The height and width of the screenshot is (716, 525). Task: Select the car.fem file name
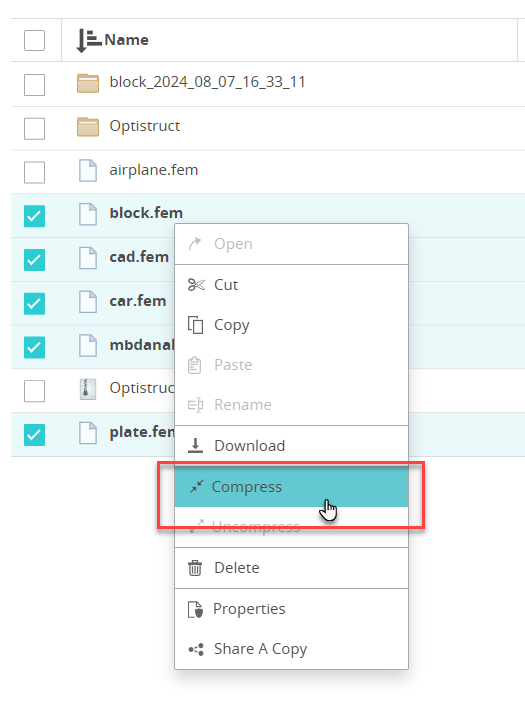[x=138, y=301]
